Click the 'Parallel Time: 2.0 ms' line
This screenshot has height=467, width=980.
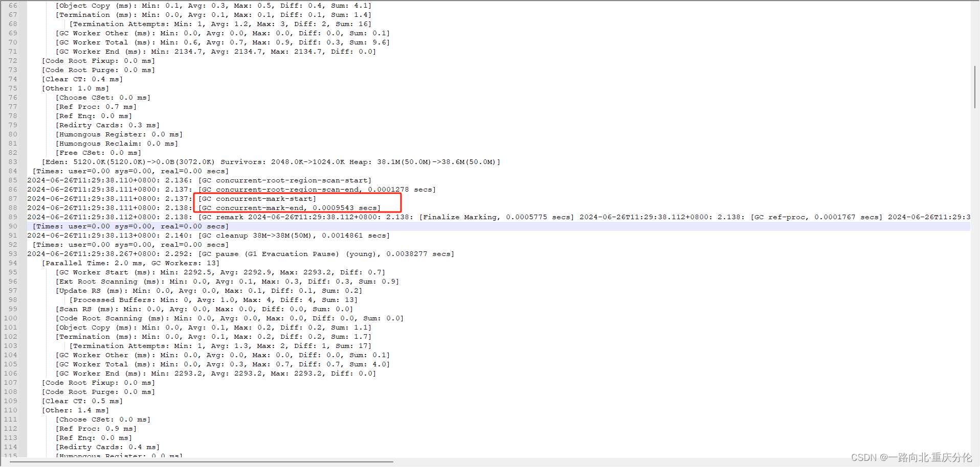[x=131, y=263]
